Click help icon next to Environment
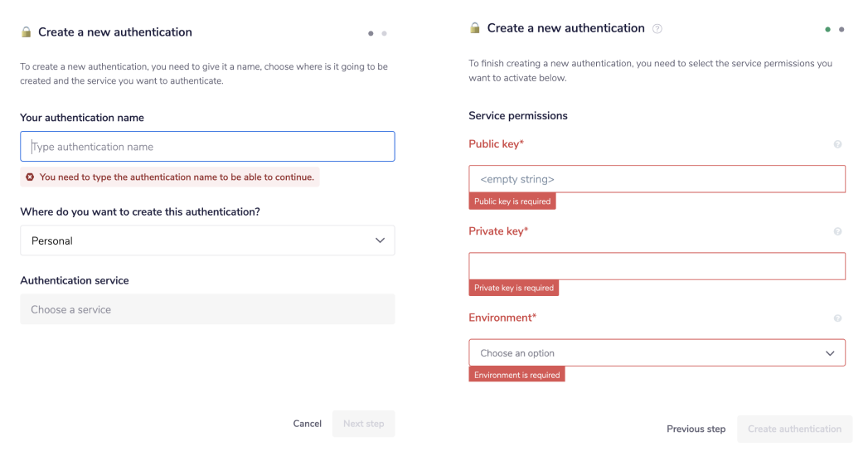This screenshot has width=868, height=456. pos(837,318)
